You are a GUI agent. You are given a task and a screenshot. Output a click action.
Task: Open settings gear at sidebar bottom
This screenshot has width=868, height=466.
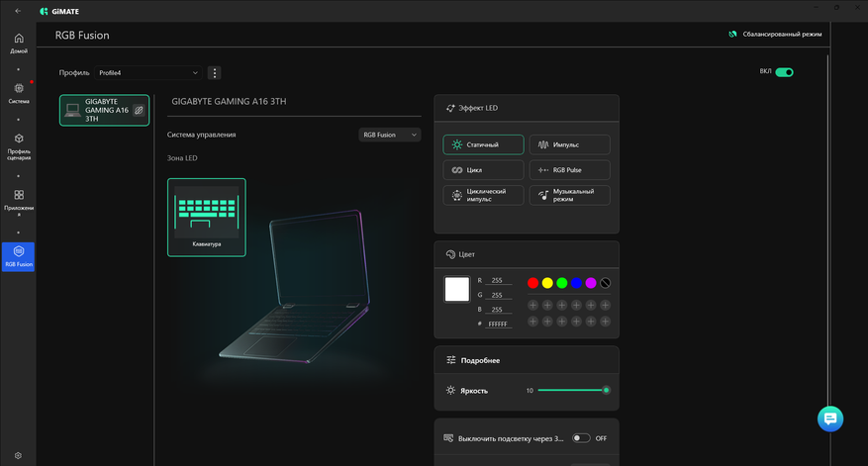(18, 455)
